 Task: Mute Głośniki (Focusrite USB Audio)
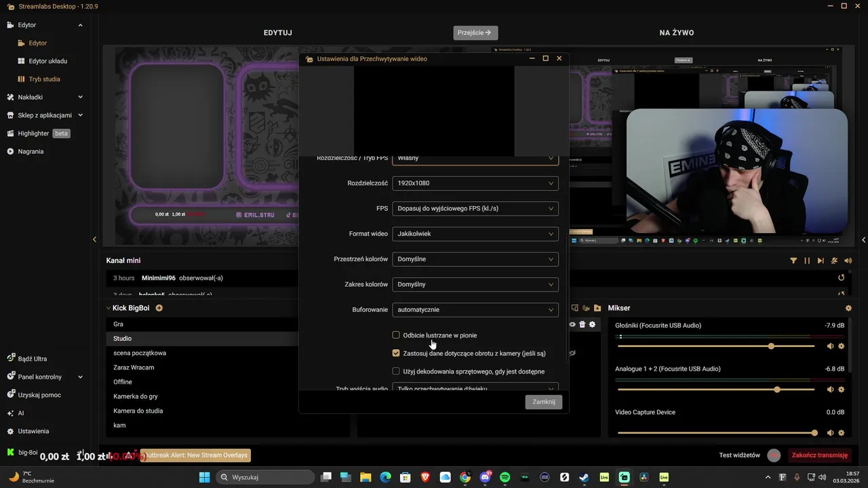831,346
